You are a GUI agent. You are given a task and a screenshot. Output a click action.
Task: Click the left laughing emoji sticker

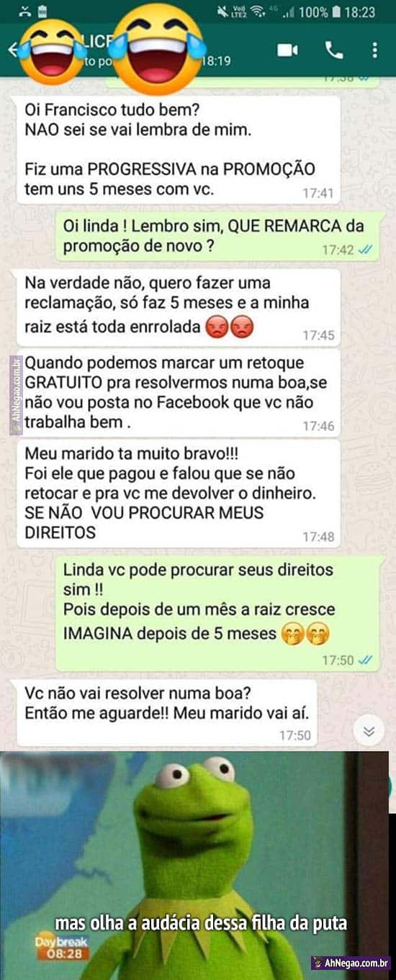tap(54, 50)
